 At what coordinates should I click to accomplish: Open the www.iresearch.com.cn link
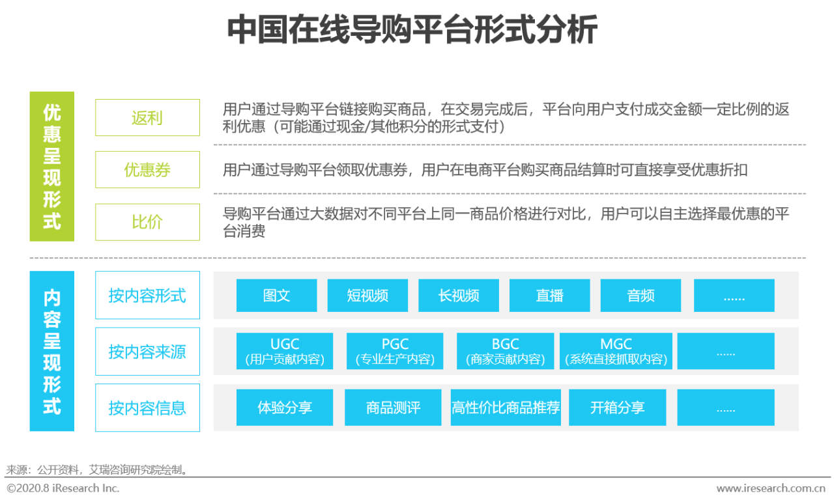(770, 488)
